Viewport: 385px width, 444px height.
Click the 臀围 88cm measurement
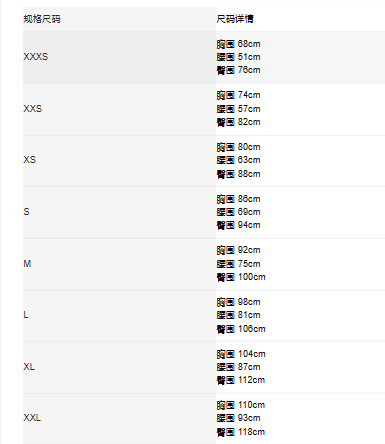pos(238,174)
